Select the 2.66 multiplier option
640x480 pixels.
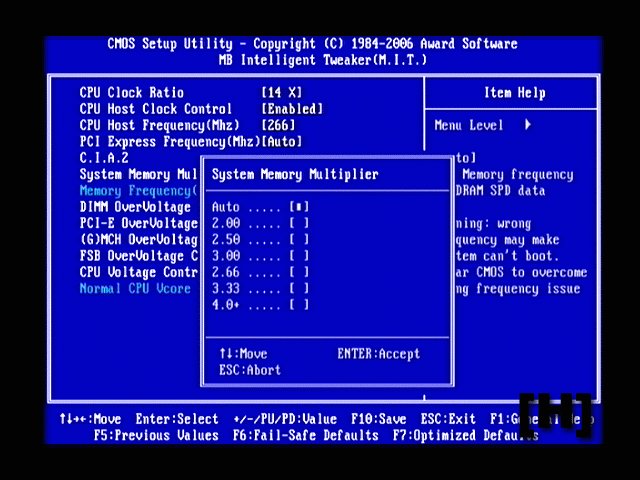260,272
